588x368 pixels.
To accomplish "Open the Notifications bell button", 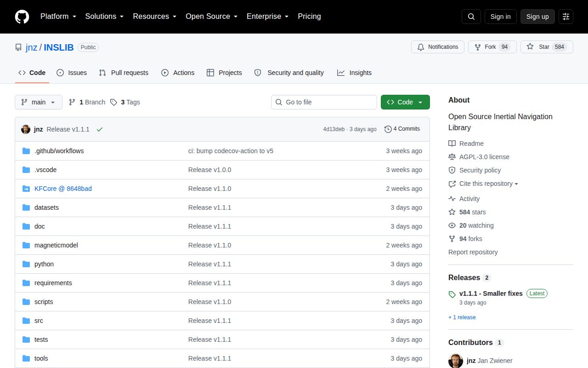I will 437,47.
